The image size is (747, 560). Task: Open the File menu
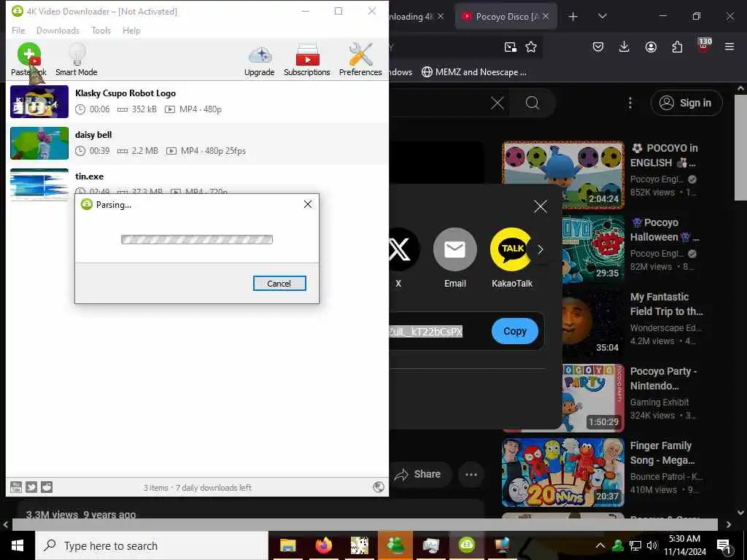click(x=18, y=31)
